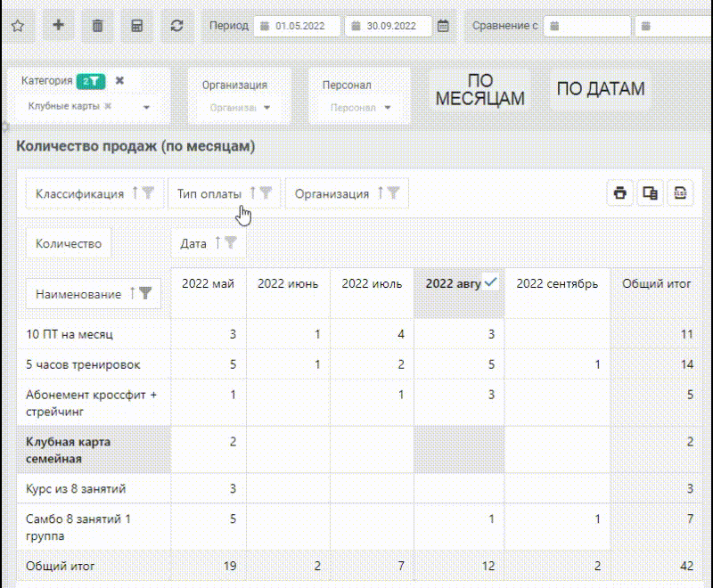Viewport: 713px width, 588px height.
Task: Switch to ПО МЕСЯЦАМ view
Action: [480, 89]
